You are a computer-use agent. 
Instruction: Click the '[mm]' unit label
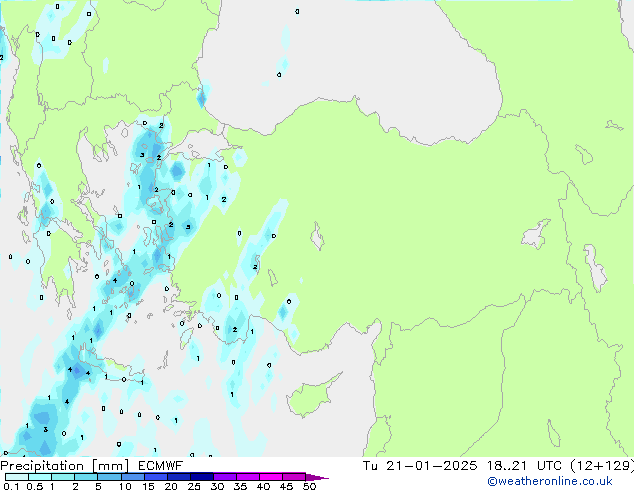click(111, 466)
